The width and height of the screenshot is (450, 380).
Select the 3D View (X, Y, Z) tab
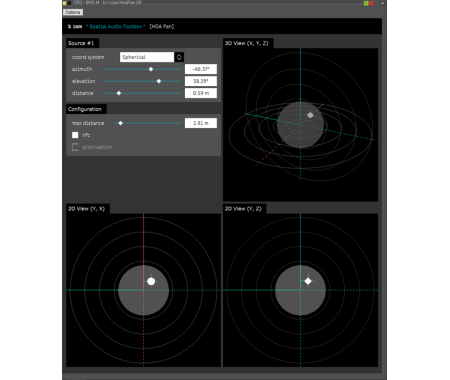coord(248,43)
